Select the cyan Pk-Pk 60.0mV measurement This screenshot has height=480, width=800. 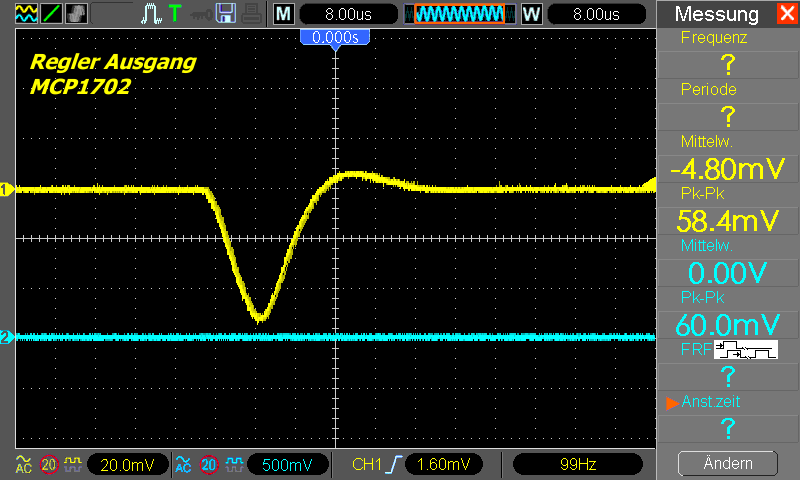pyautogui.click(x=728, y=314)
